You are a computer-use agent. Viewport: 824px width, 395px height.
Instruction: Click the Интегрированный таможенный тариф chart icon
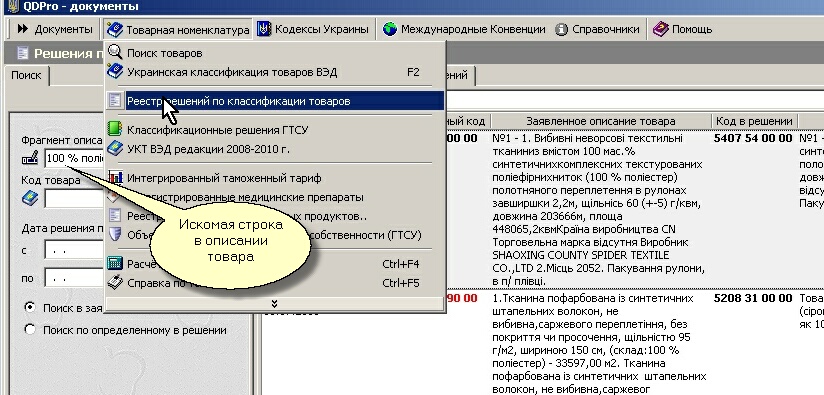(x=115, y=178)
